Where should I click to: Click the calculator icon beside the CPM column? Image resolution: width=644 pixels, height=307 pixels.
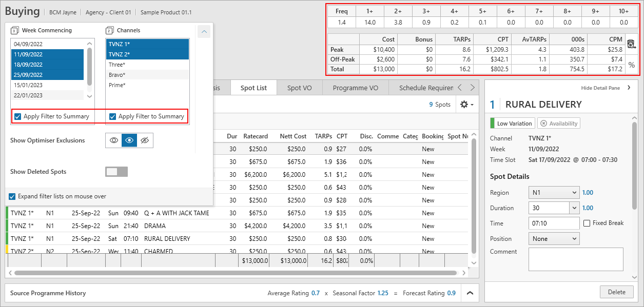[x=631, y=45]
